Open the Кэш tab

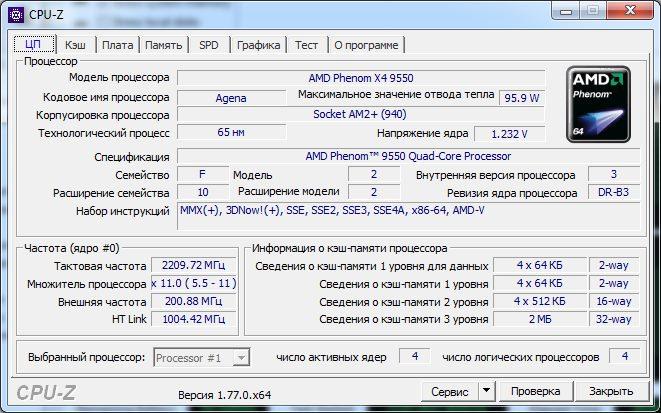click(75, 45)
